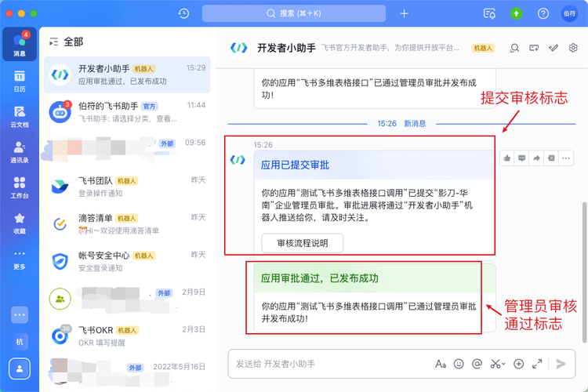
Task: Click the pin/save icon on message toolbar
Action: pos(551,158)
